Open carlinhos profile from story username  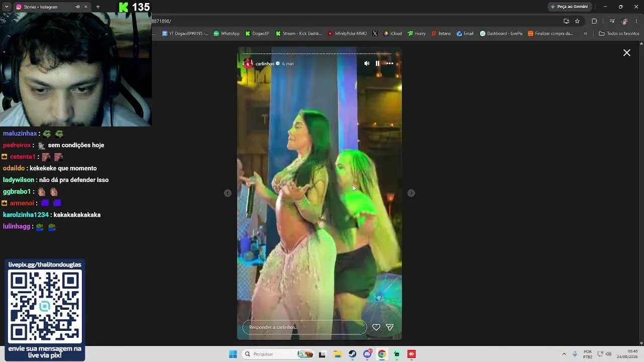(x=265, y=64)
